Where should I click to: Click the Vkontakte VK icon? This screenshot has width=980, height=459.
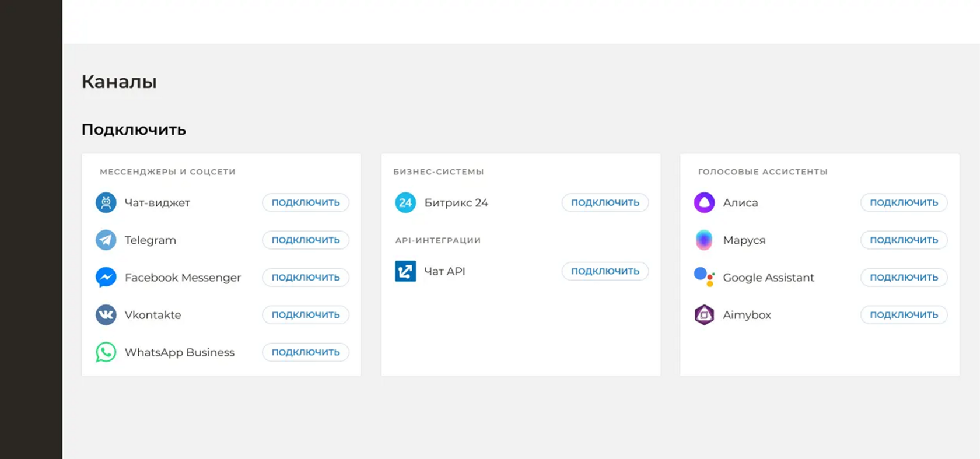[x=106, y=314]
